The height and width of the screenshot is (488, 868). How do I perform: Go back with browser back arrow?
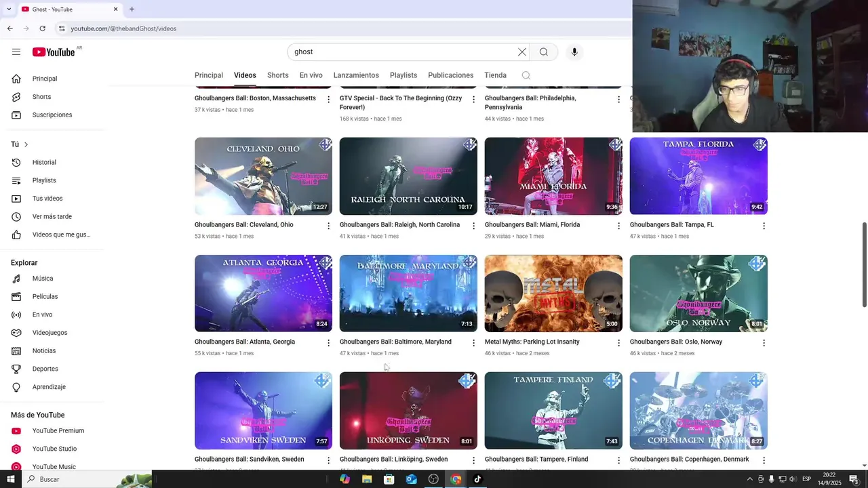click(x=9, y=28)
